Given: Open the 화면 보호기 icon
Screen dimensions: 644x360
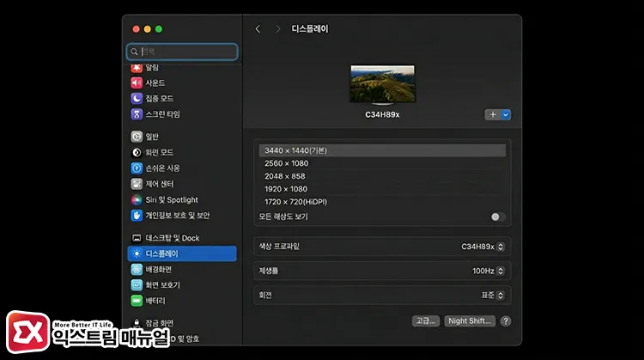Looking at the screenshot, I should 137,284.
